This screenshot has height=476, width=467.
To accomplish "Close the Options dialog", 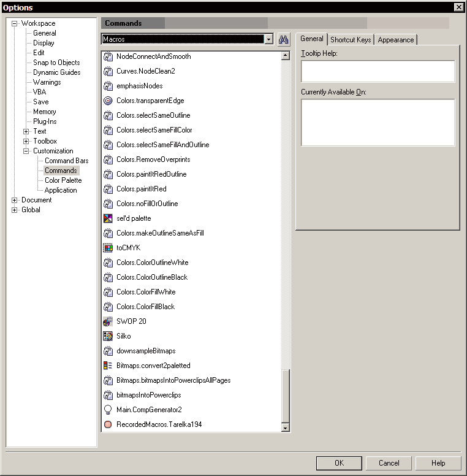I will [459, 7].
